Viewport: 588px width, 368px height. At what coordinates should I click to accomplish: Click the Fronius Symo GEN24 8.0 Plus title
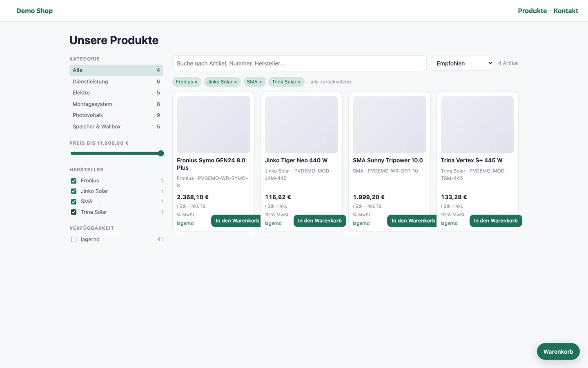pos(211,164)
